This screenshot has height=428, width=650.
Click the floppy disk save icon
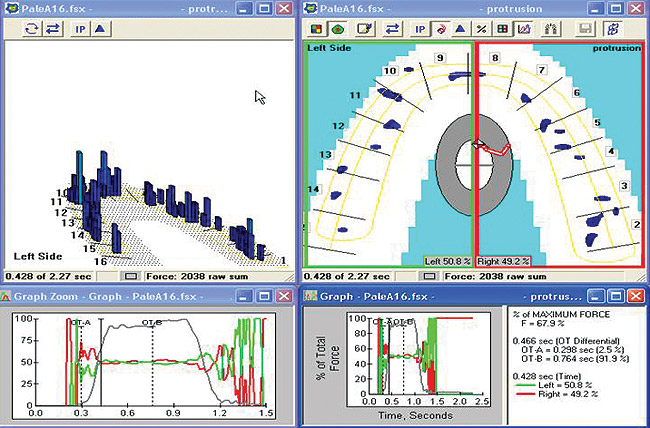click(x=586, y=28)
